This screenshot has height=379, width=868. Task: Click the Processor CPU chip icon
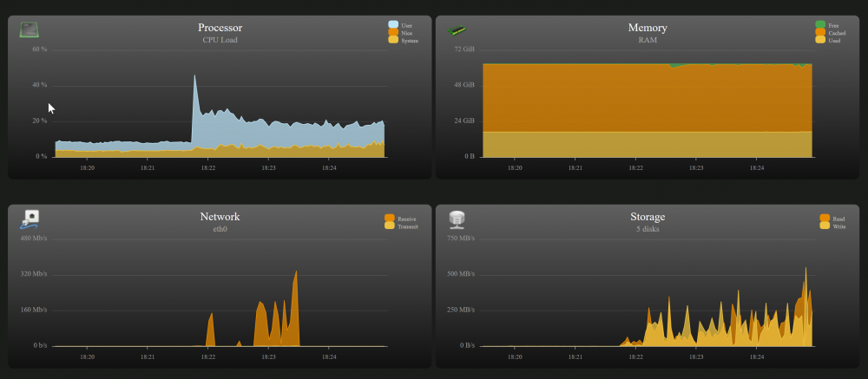click(x=30, y=29)
